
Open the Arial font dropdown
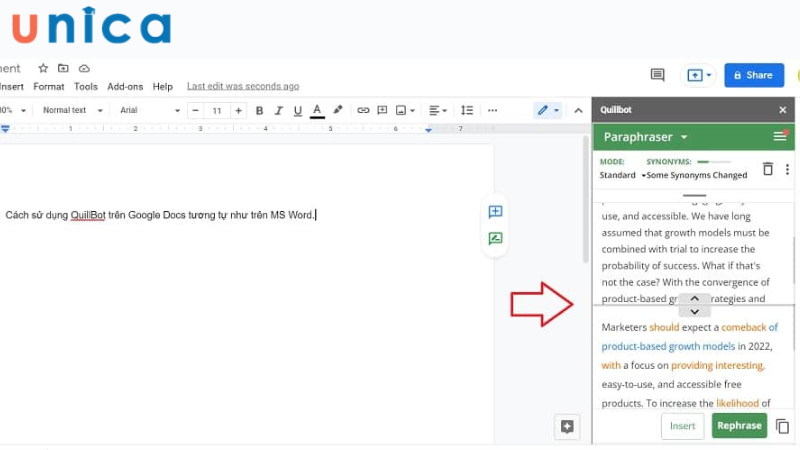click(150, 110)
